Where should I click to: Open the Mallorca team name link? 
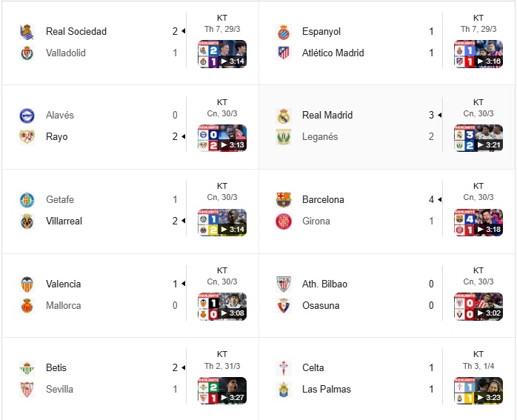pyautogui.click(x=63, y=305)
